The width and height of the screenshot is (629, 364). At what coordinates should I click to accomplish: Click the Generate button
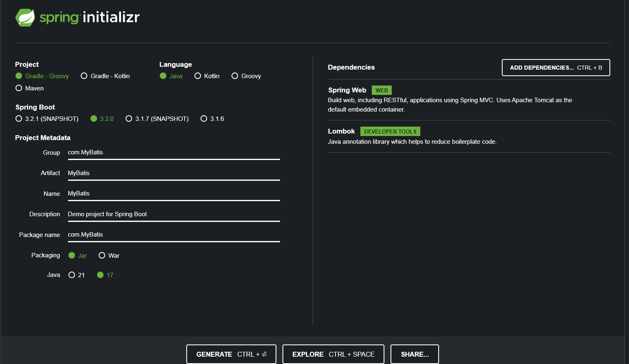tap(231, 354)
